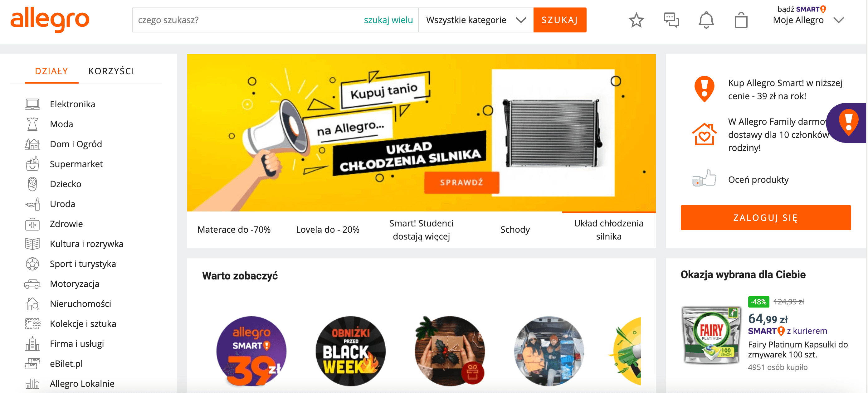Click the SZUKAJ search button
The height and width of the screenshot is (393, 868).
pyautogui.click(x=560, y=20)
